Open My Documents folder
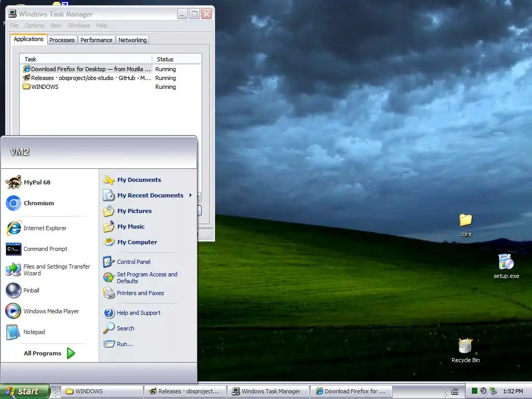Image resolution: width=532 pixels, height=399 pixels. click(132, 180)
